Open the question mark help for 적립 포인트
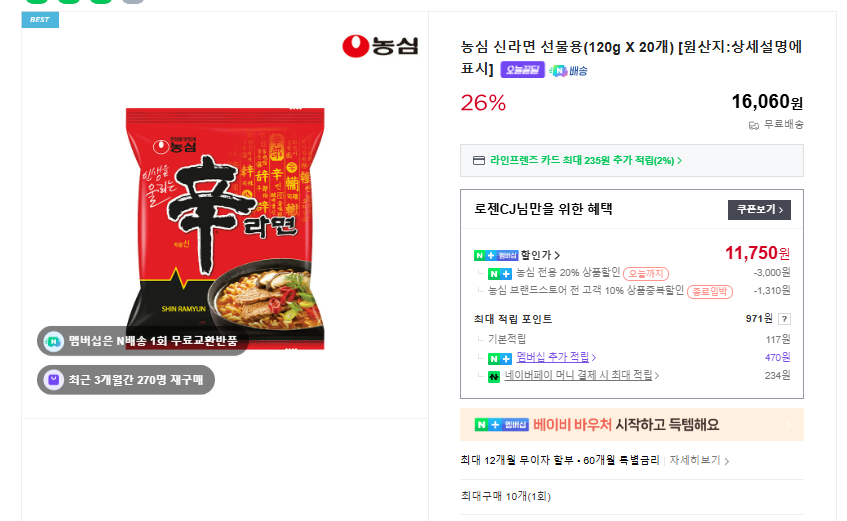The image size is (847, 521). [x=784, y=319]
